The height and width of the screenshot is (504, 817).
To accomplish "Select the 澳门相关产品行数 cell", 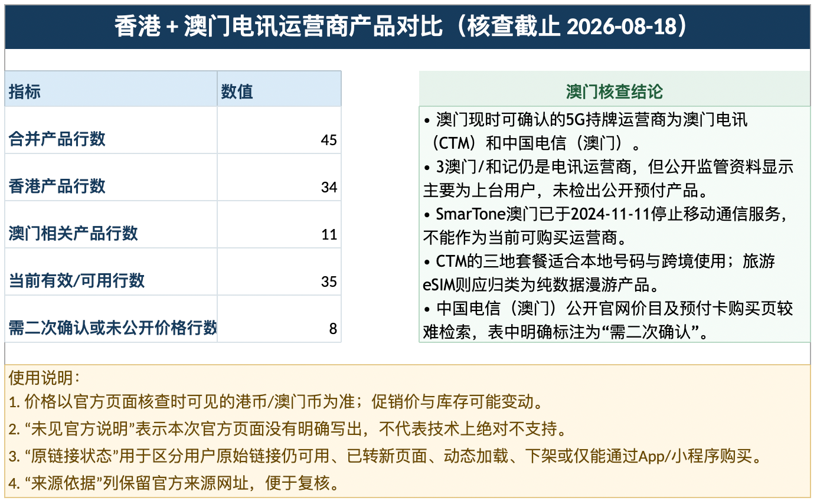I will (x=111, y=225).
